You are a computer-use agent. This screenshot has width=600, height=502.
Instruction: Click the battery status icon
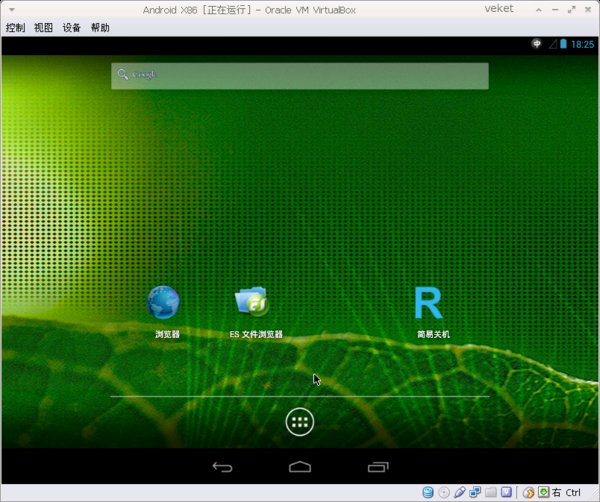coord(563,44)
